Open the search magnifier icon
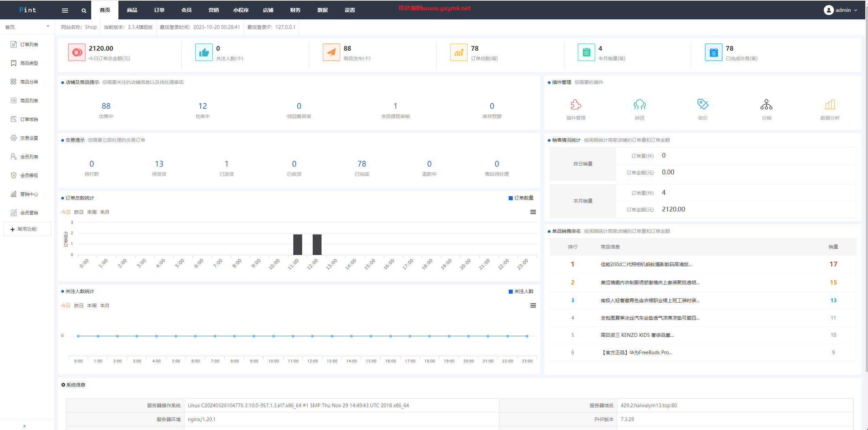The height and width of the screenshot is (430, 868). pos(84,11)
